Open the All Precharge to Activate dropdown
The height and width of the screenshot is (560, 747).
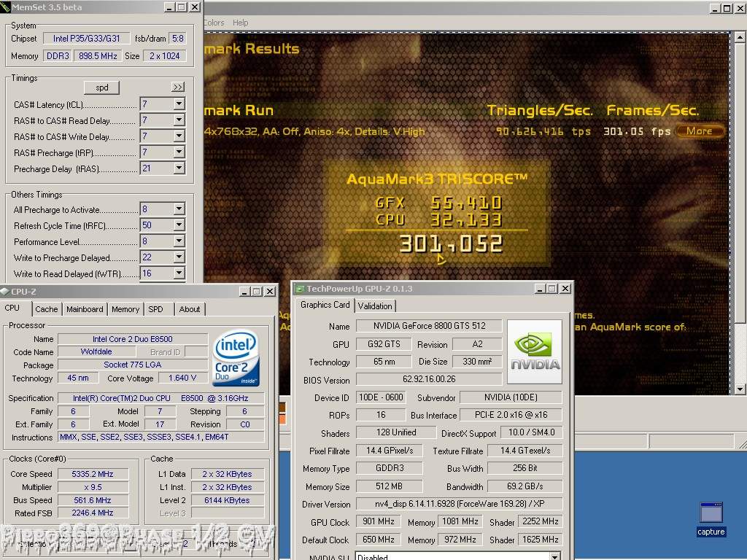179,209
